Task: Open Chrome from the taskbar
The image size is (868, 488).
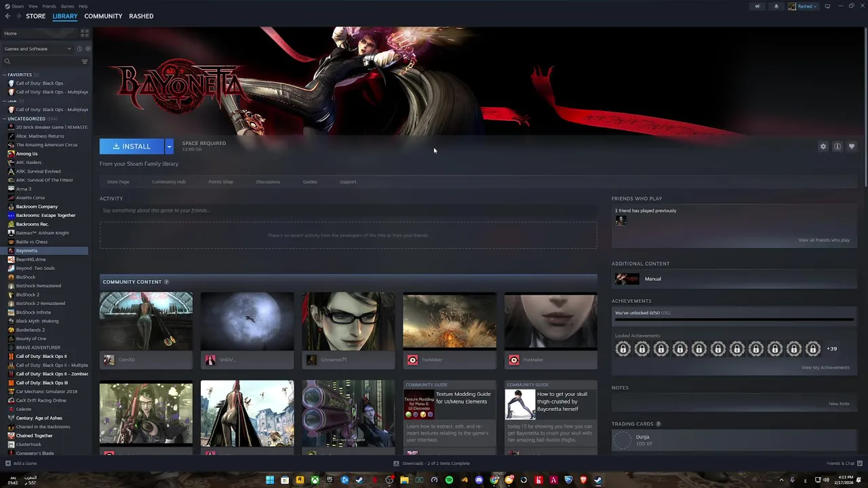Action: 494,480
